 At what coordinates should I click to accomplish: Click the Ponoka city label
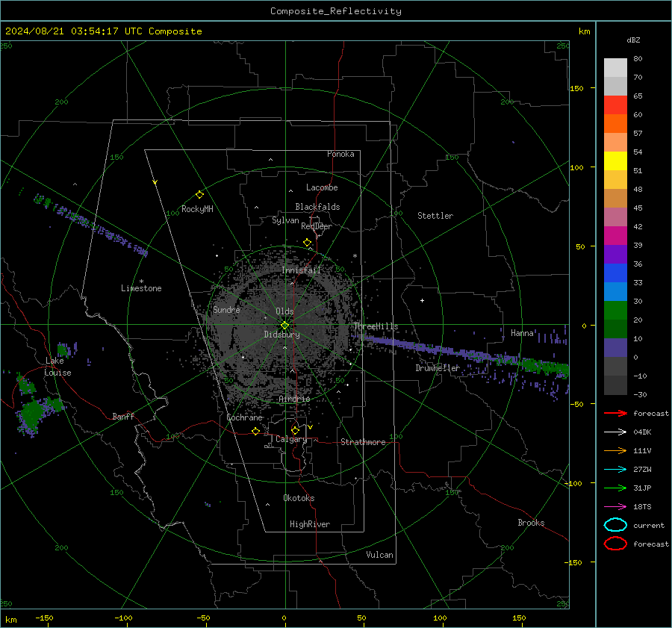340,154
